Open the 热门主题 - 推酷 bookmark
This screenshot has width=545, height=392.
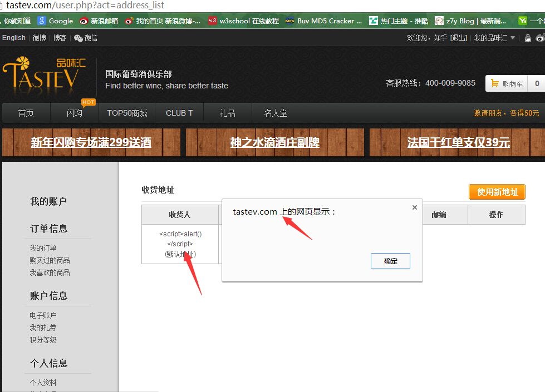(x=399, y=21)
